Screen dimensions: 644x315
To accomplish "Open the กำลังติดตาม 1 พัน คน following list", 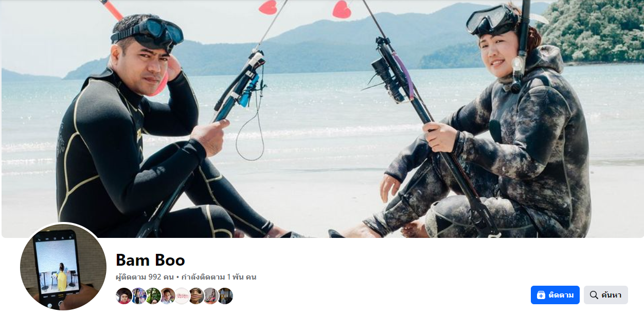I will [219, 277].
